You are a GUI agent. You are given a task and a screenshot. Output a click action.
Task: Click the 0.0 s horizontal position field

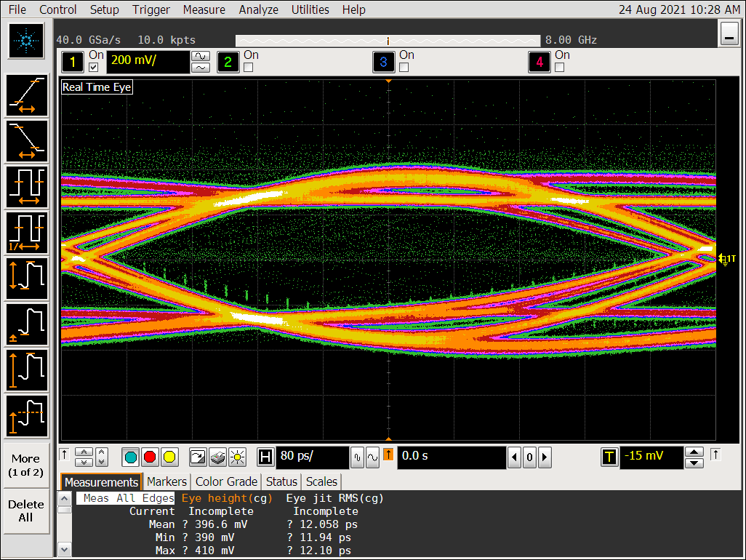tap(452, 457)
